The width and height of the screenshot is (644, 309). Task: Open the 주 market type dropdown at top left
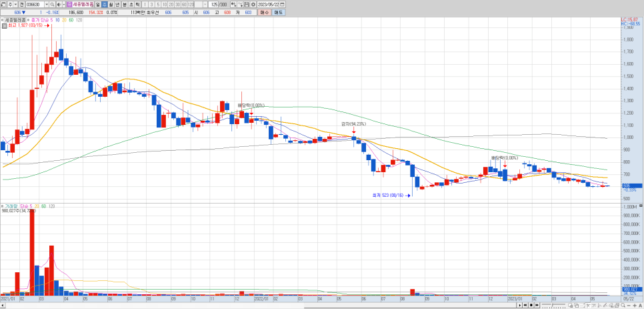tap(15, 4)
